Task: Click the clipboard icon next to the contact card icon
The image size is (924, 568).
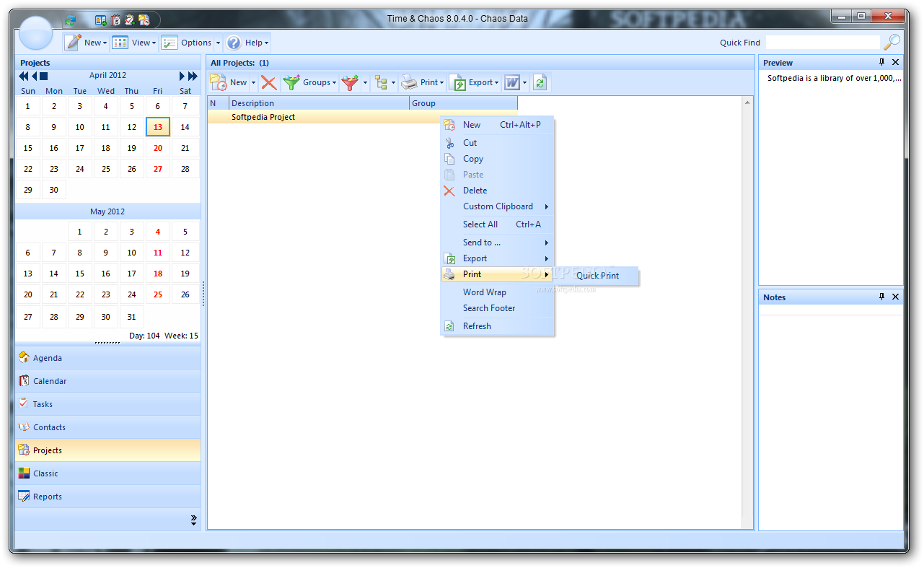Action: coord(115,20)
